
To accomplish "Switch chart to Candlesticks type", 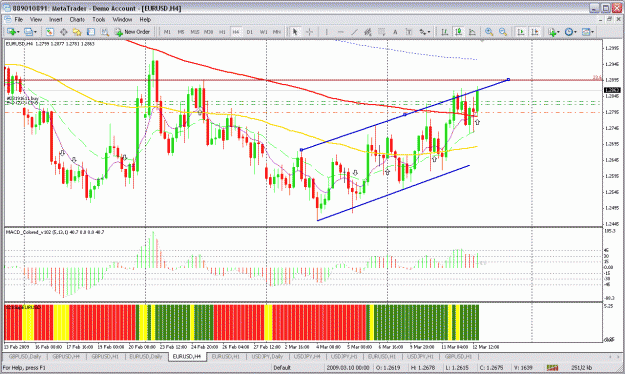I will [458, 32].
